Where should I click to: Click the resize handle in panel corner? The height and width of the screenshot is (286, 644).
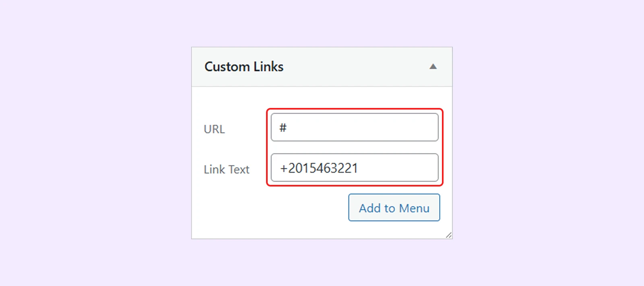448,235
